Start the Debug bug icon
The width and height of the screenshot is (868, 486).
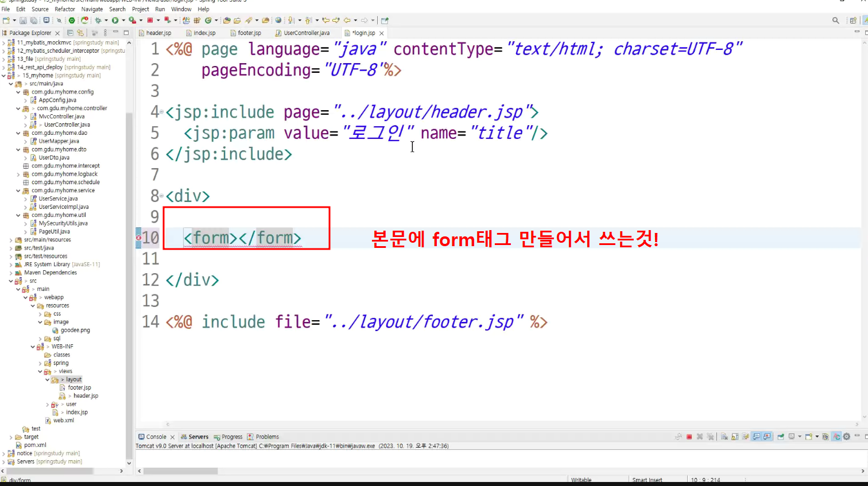coord(98,21)
